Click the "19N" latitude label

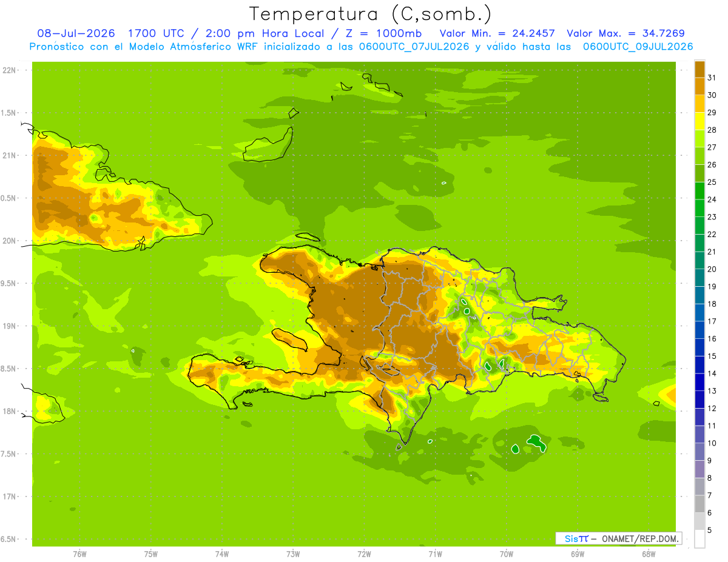tap(10, 326)
